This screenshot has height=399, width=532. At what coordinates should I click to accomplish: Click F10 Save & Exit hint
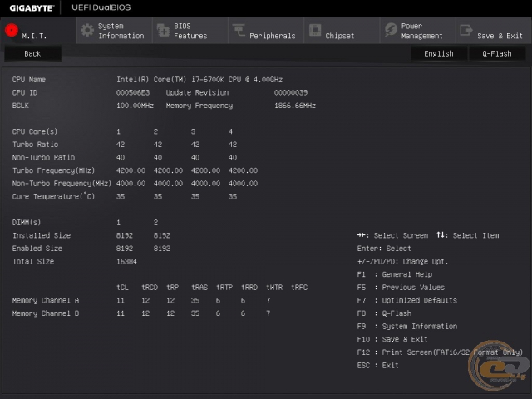click(392, 339)
